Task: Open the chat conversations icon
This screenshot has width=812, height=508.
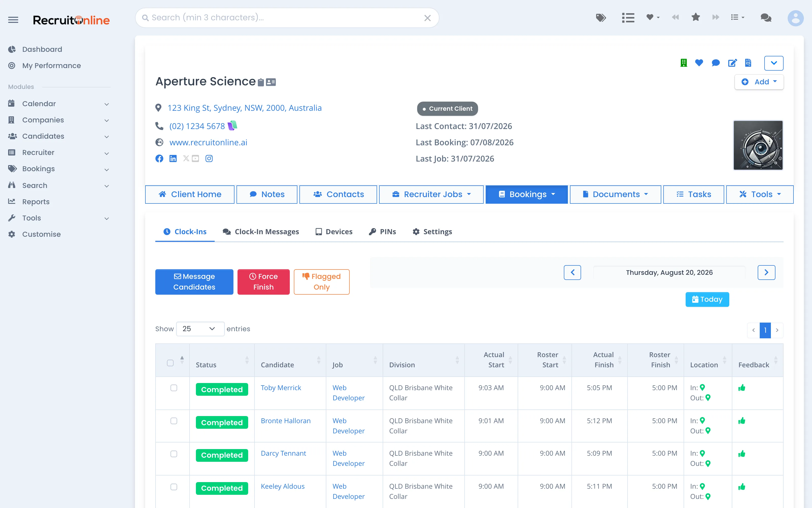Action: tap(766, 18)
